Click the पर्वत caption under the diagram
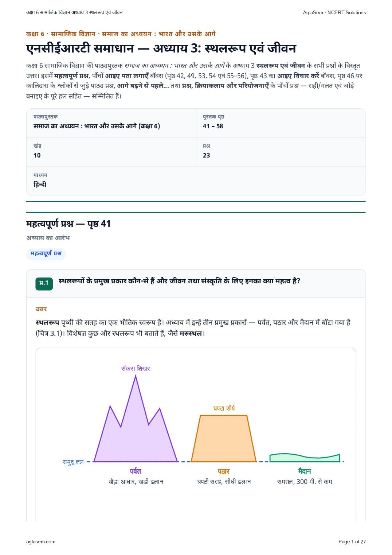Viewport: 392px width, 555px height. click(136, 471)
